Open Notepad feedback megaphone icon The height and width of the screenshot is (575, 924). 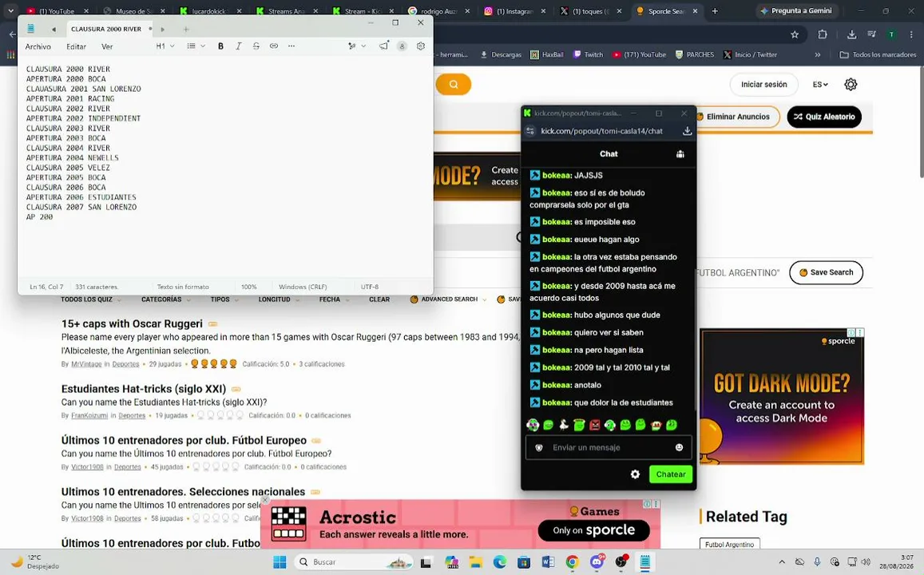(x=383, y=46)
